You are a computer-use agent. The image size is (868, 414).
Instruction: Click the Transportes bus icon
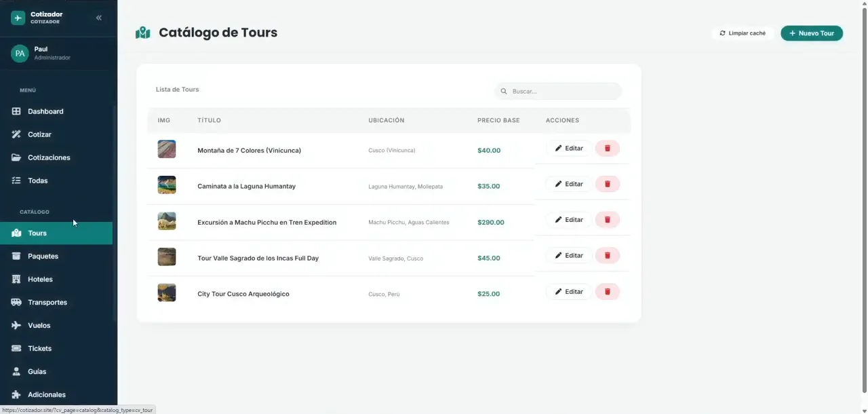point(16,303)
